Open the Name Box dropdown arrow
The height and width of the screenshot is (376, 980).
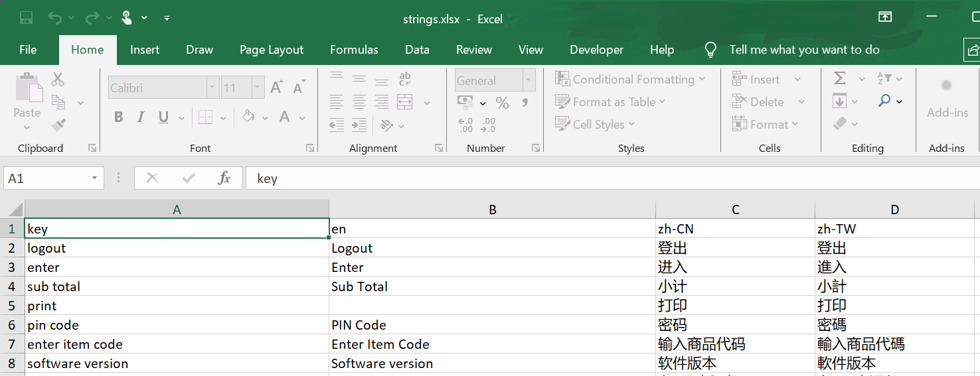95,178
